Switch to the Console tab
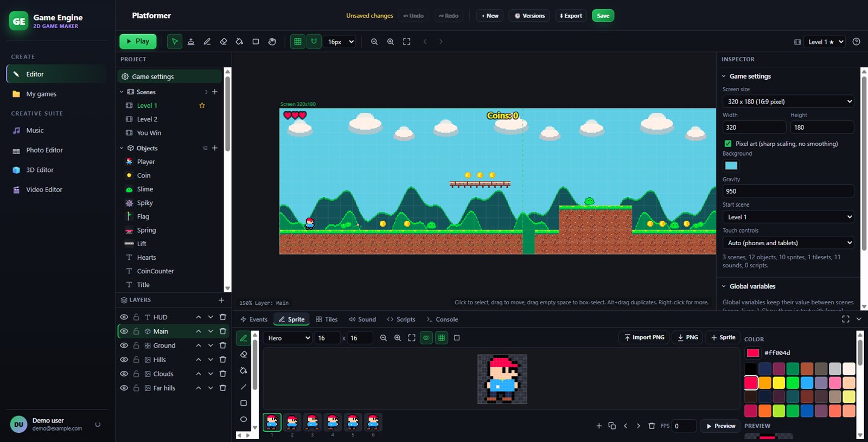The image size is (868, 442). [x=442, y=319]
